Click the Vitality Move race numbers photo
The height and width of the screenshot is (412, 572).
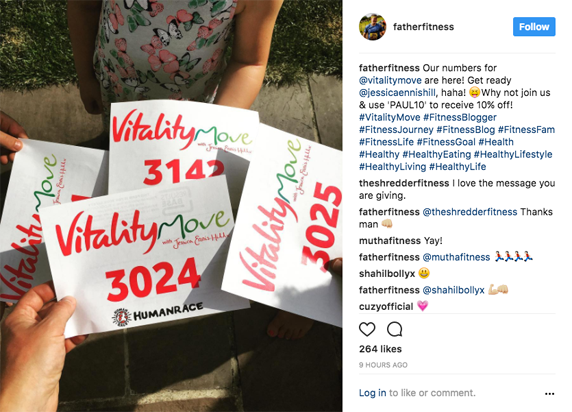[x=171, y=206]
